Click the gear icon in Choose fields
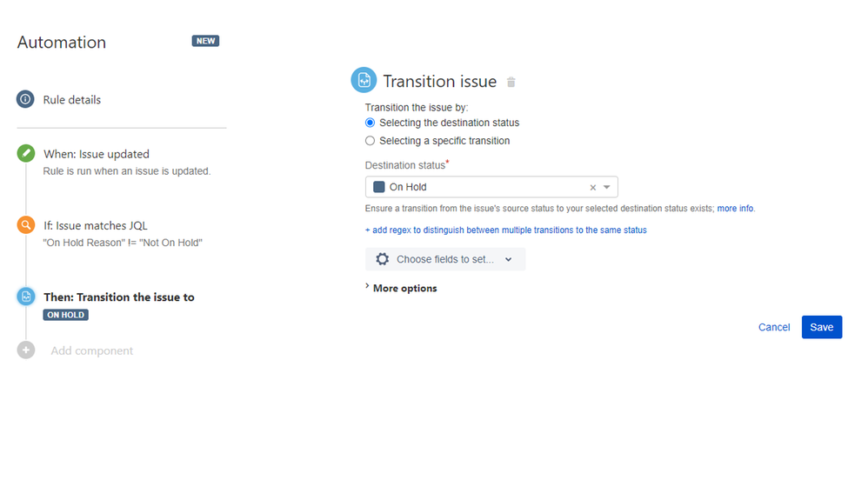Image resolution: width=868 pixels, height=480 pixels. pos(382,259)
